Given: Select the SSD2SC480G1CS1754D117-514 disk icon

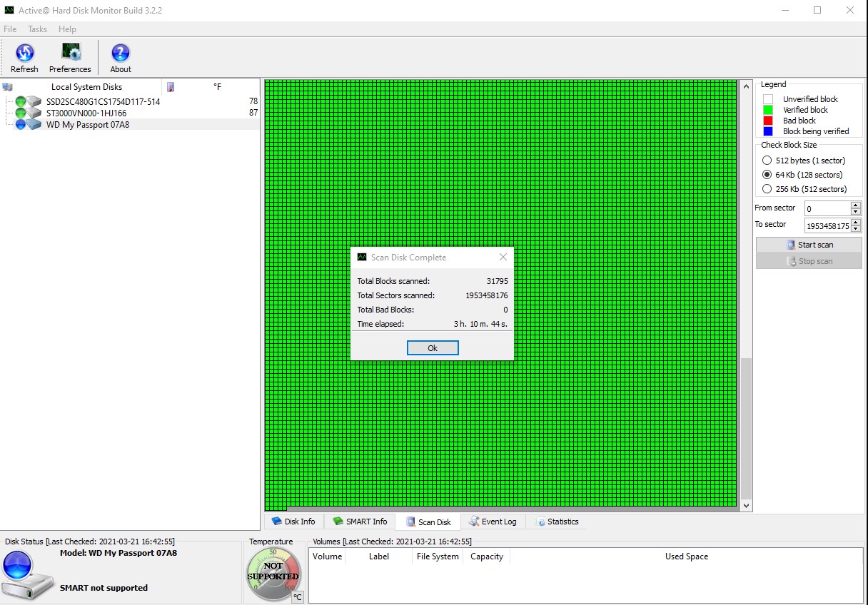Looking at the screenshot, I should (x=34, y=102).
